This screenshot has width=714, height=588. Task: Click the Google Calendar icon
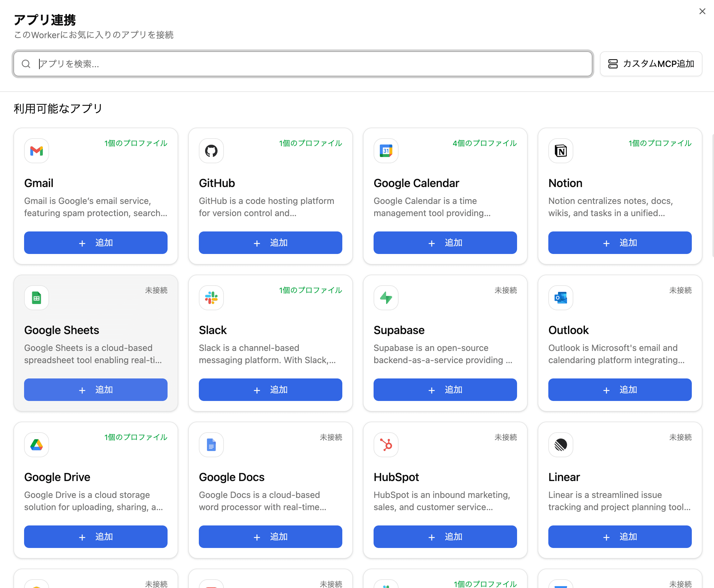pyautogui.click(x=386, y=151)
